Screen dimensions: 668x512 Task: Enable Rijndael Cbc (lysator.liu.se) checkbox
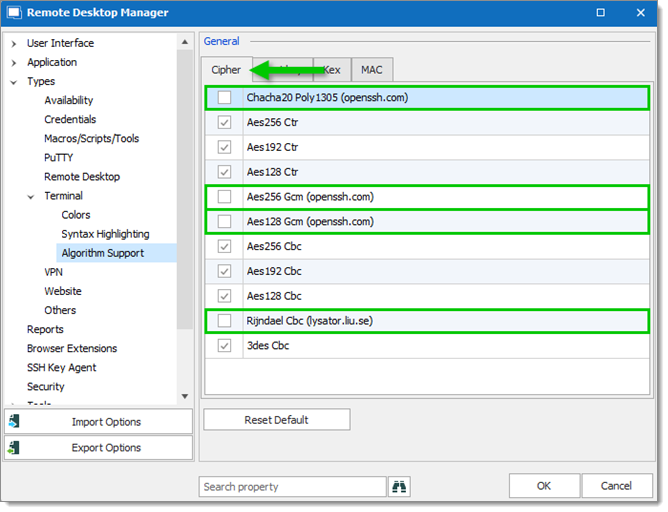tap(224, 320)
